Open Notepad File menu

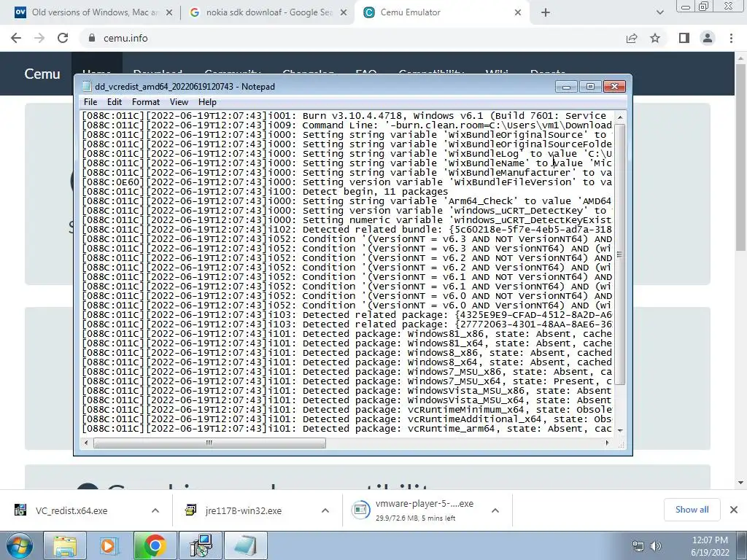coord(90,102)
